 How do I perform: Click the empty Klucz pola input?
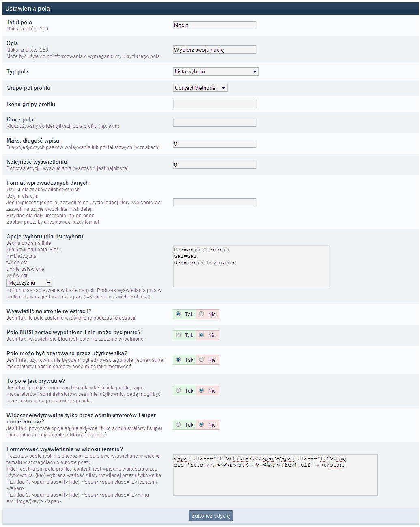click(214, 123)
